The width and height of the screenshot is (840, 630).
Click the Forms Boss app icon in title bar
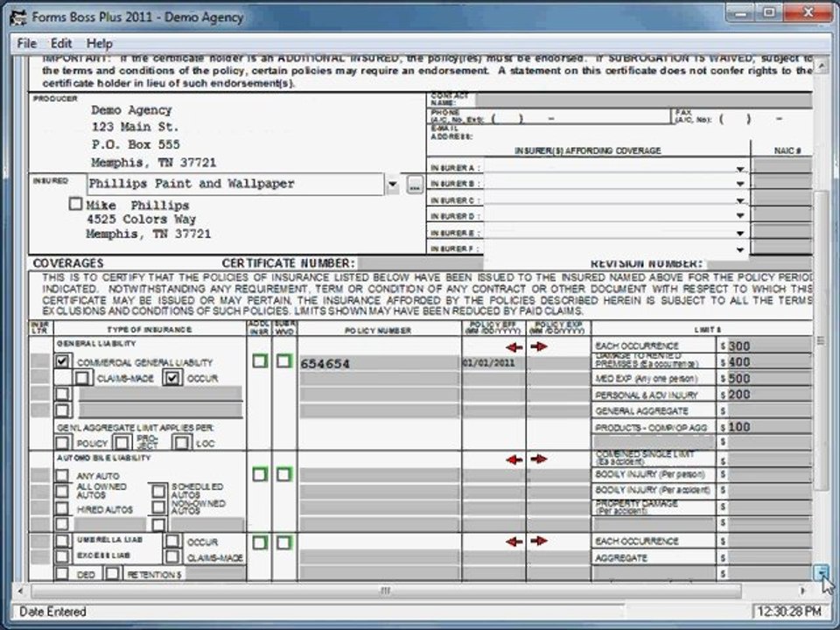pyautogui.click(x=17, y=17)
